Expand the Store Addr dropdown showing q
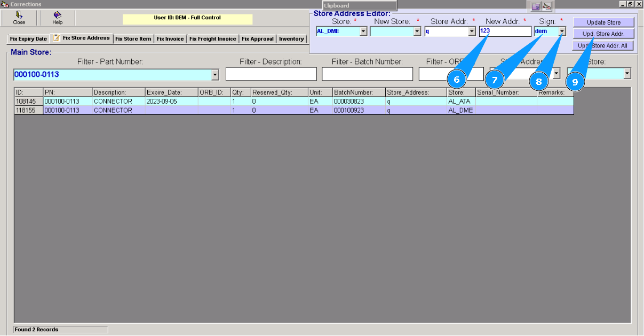 coord(472,32)
